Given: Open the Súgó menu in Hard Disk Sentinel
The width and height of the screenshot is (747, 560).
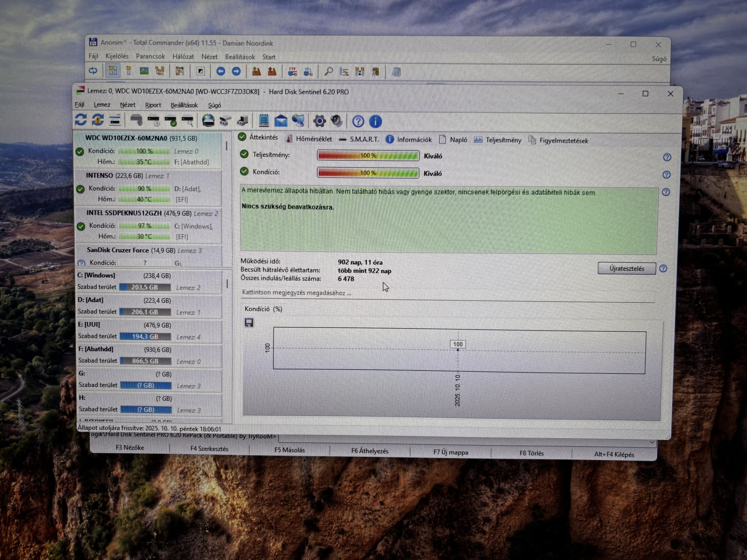Looking at the screenshot, I should point(214,105).
